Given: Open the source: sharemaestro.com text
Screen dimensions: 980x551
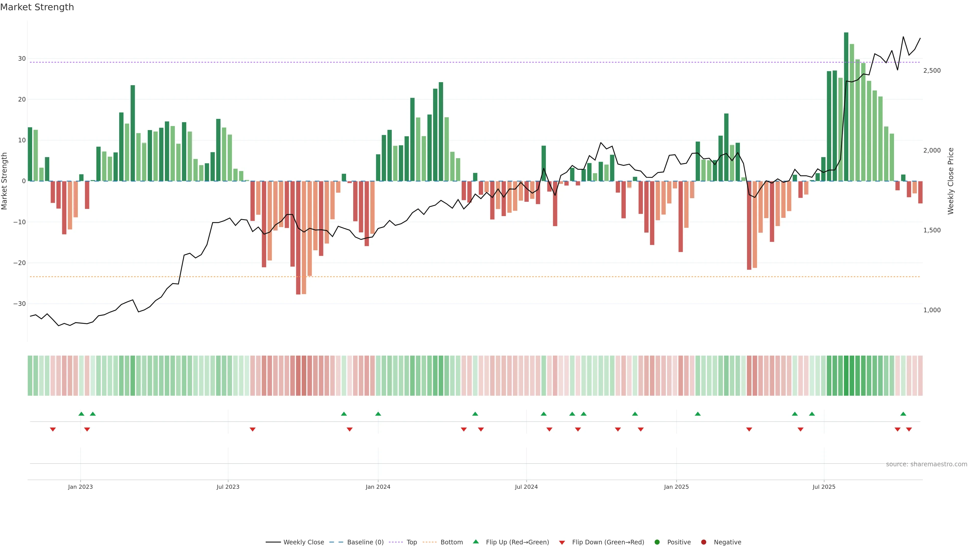Looking at the screenshot, I should pyautogui.click(x=926, y=464).
